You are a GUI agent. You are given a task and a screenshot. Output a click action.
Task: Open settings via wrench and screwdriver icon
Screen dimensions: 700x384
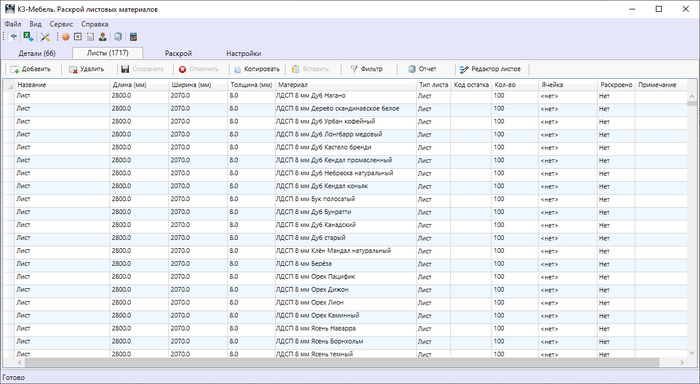(45, 37)
